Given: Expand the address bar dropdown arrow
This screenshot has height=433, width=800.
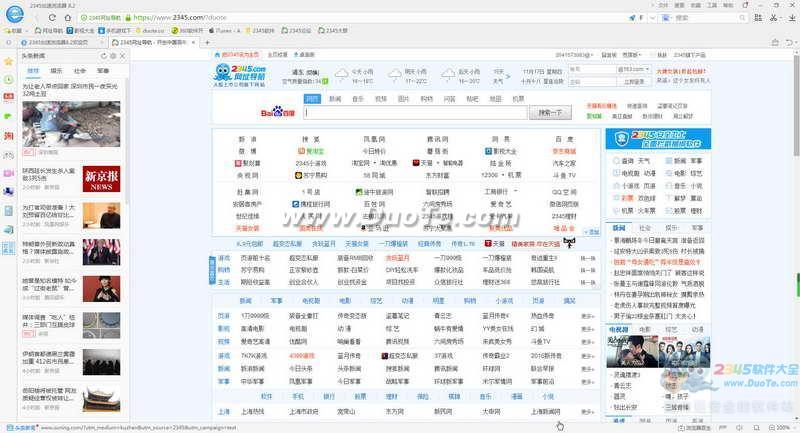Looking at the screenshot, I should click(652, 17).
